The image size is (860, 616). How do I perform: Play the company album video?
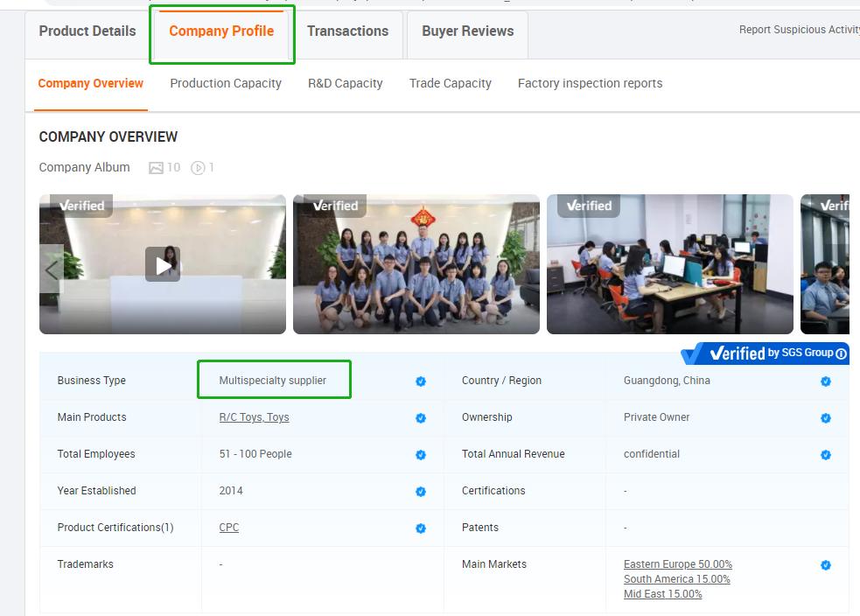163,264
